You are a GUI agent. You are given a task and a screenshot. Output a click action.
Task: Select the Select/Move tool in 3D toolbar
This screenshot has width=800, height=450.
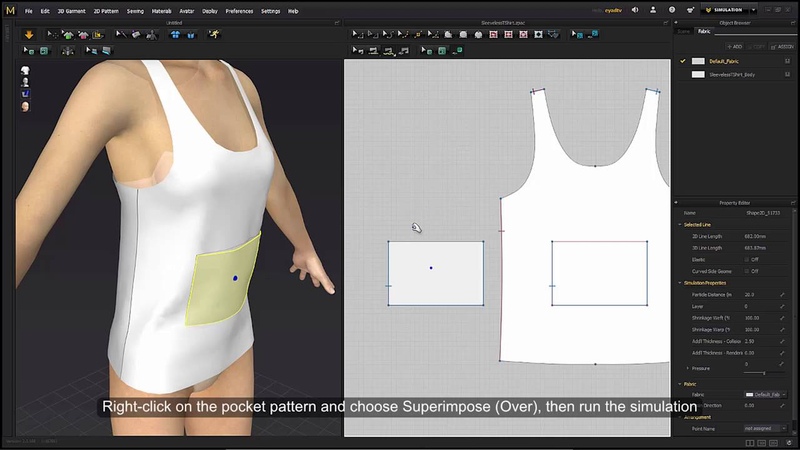[x=53, y=35]
